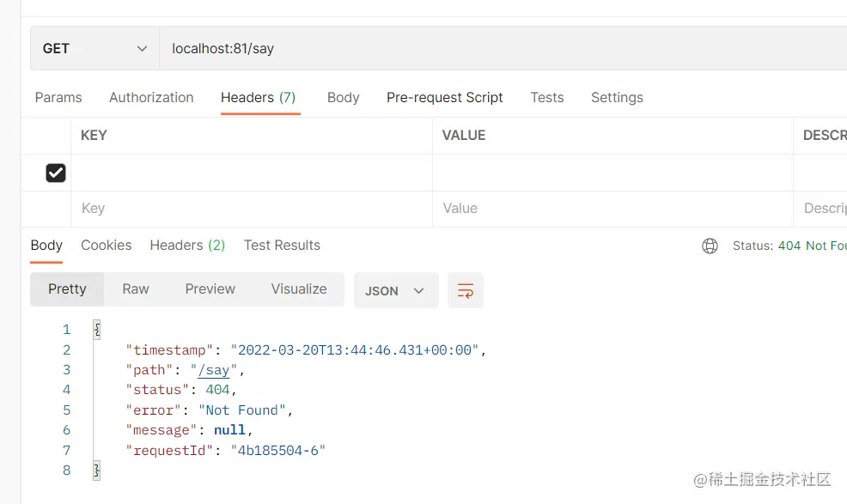Open the Test Results tab
The height and width of the screenshot is (504, 847).
point(282,246)
